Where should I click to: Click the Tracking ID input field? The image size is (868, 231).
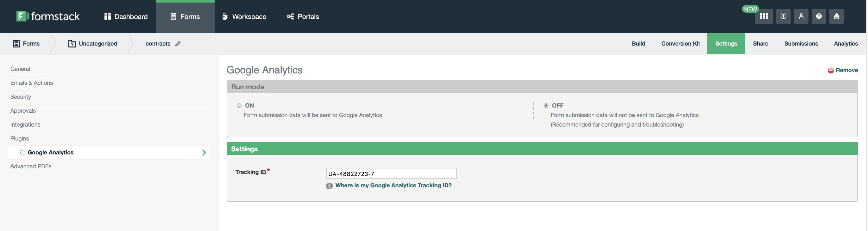(391, 173)
